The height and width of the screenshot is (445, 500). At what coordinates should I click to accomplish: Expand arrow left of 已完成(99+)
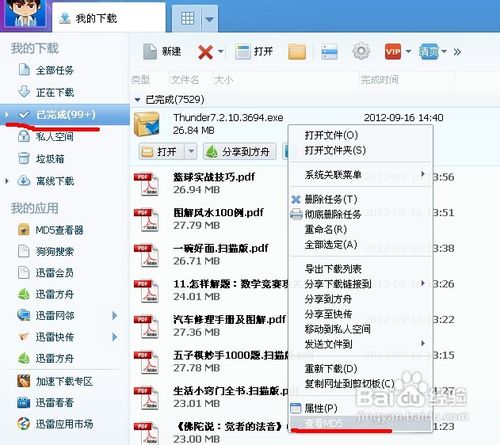(7, 115)
